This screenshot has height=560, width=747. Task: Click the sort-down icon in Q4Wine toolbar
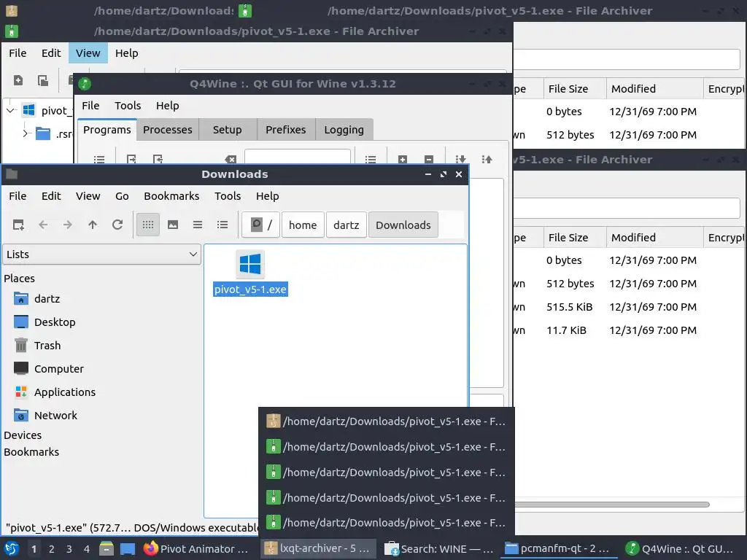(460, 160)
